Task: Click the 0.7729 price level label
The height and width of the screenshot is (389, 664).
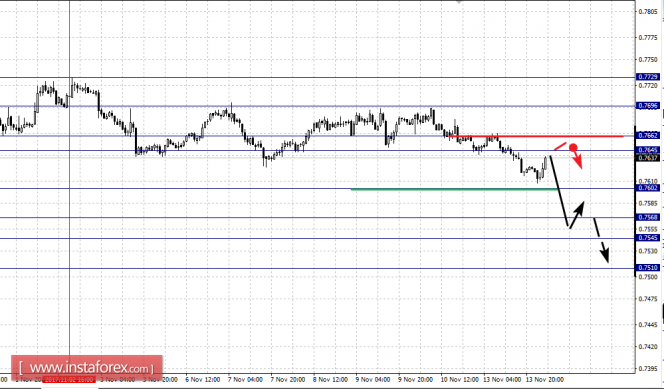Action: 648,77
